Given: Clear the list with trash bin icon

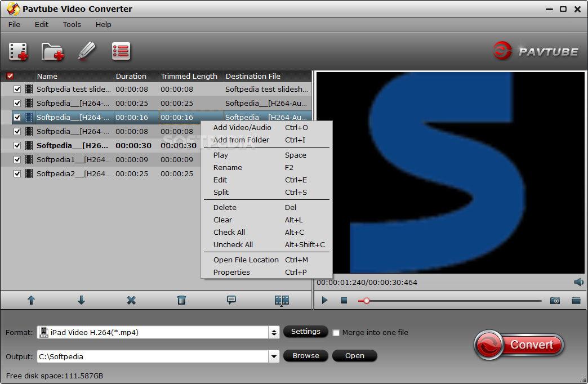Looking at the screenshot, I should click(x=181, y=300).
